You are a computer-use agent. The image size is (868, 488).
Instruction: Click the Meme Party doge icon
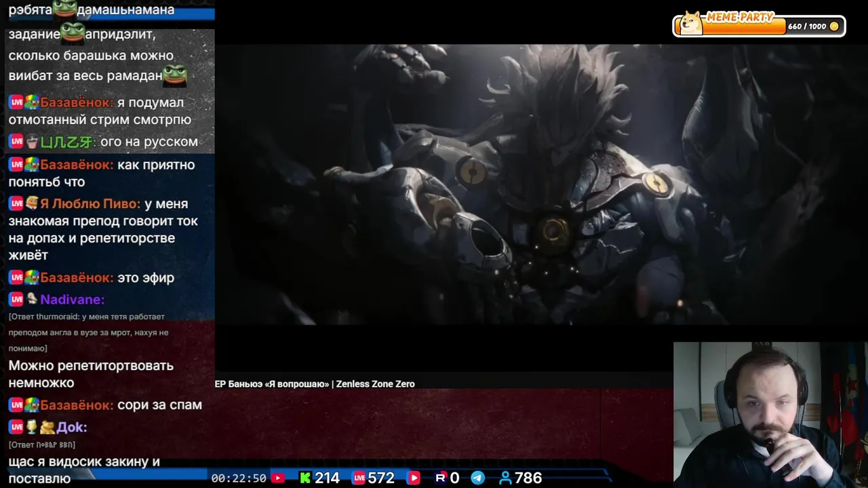(x=690, y=23)
